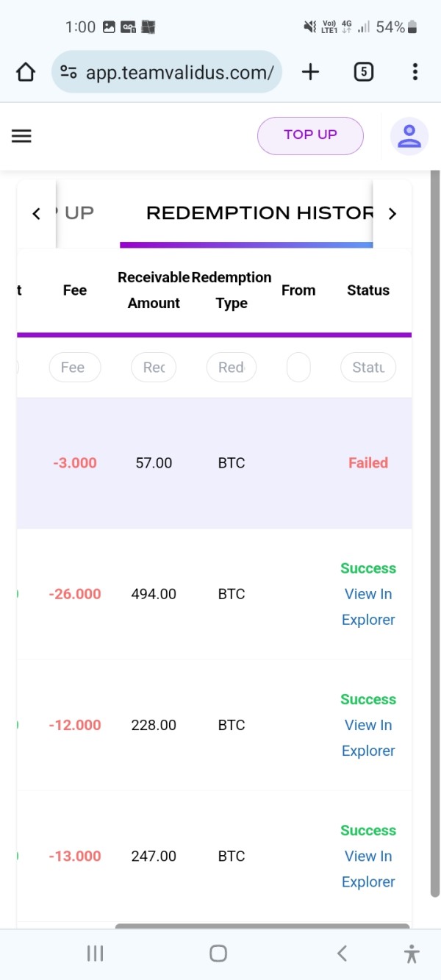Tap the Android back navigation icon
Screen dimensions: 441x980
(342, 954)
